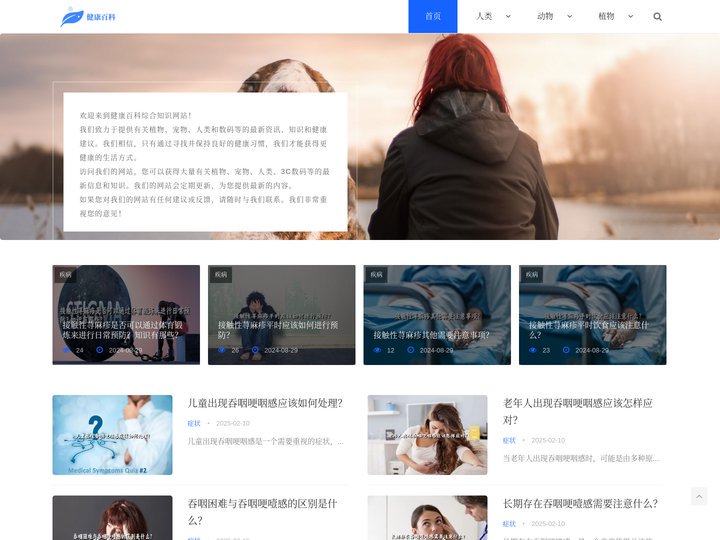Open article 儿童出现吞咽哽咽感应该如何处理?
This screenshot has width=720, height=540.
click(x=265, y=403)
